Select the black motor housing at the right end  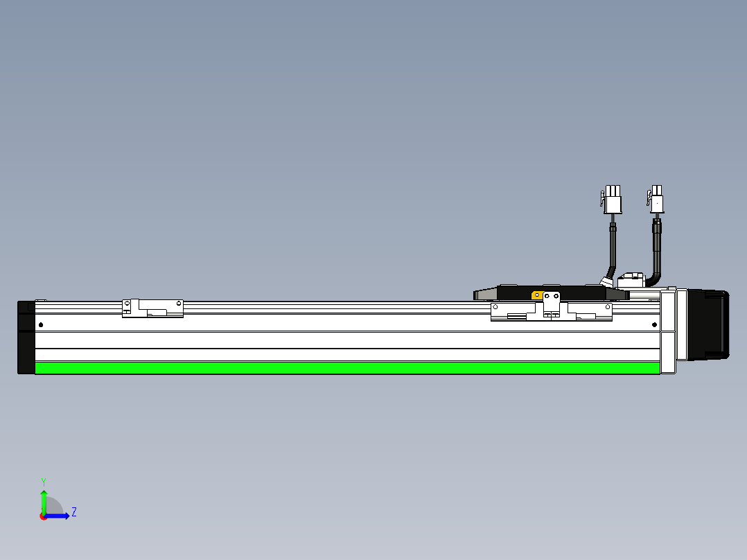[708, 324]
